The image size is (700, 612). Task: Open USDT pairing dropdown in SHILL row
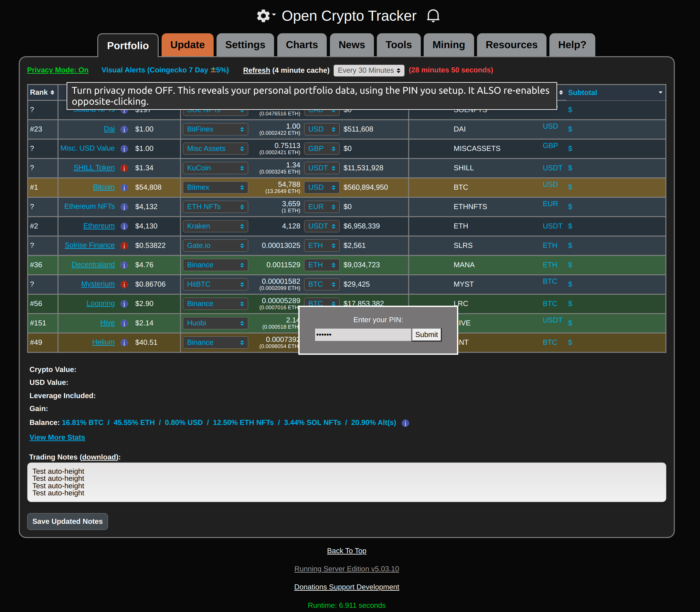(x=322, y=168)
